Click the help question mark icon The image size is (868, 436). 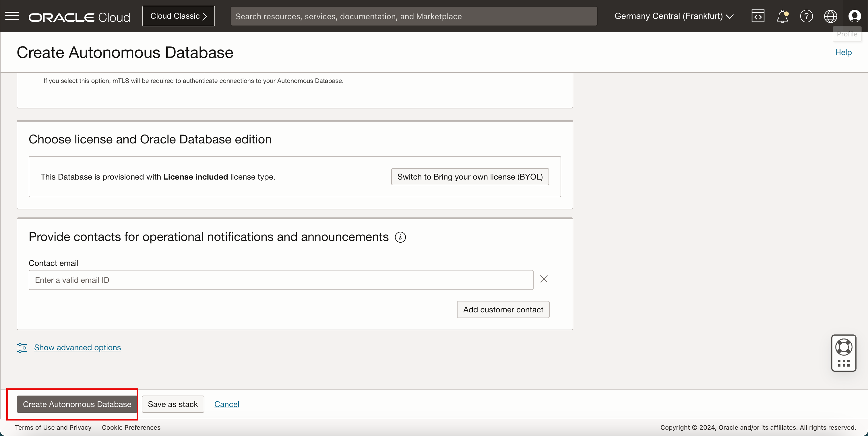806,16
